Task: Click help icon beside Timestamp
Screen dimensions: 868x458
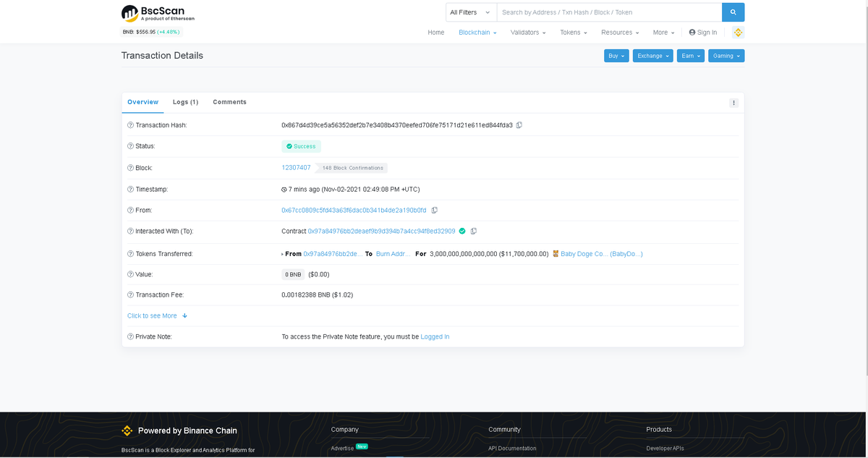Action: 130,190
